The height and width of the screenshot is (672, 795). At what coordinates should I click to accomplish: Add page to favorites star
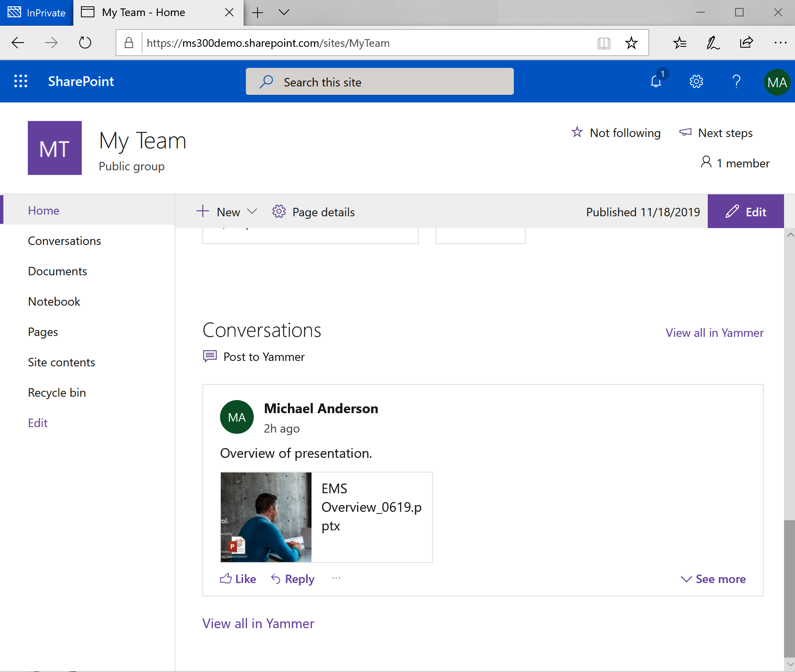(631, 43)
